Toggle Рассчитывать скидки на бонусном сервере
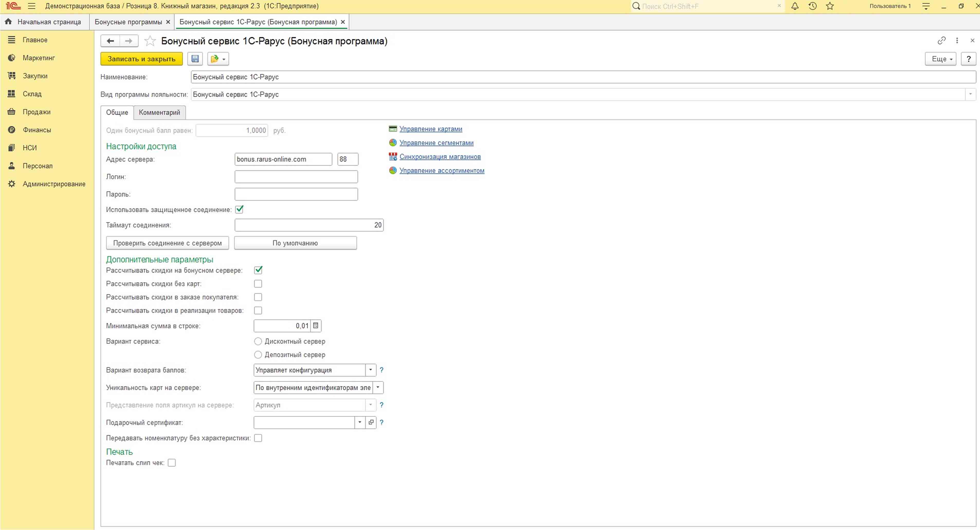980x530 pixels. (258, 270)
